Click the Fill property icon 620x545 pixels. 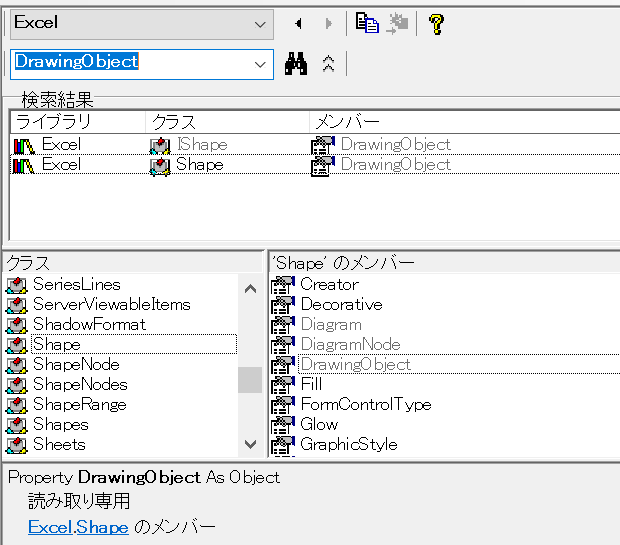[x=283, y=385]
